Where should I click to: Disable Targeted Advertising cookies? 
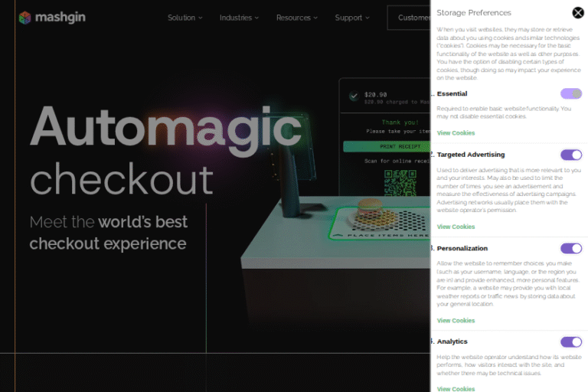pos(570,155)
